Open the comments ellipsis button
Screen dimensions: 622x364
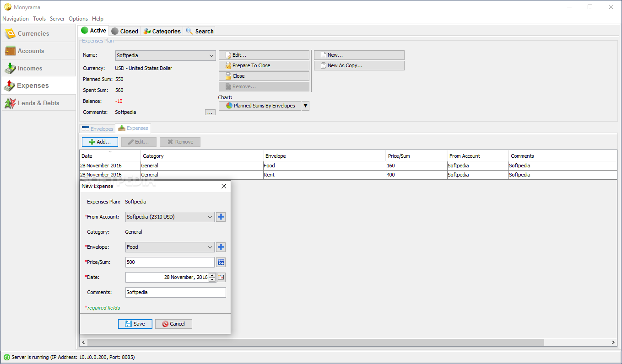point(210,112)
